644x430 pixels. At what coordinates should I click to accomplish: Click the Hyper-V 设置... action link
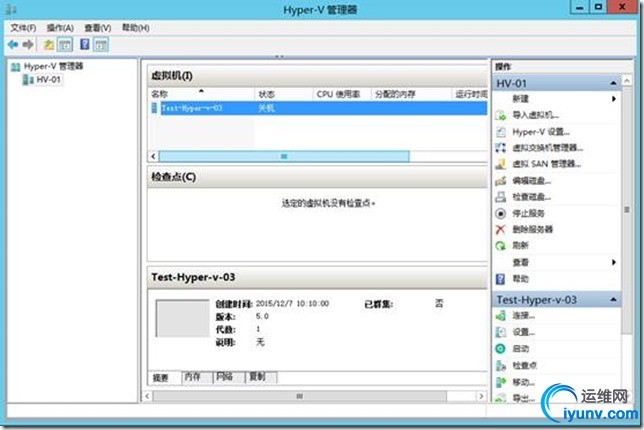click(x=541, y=132)
